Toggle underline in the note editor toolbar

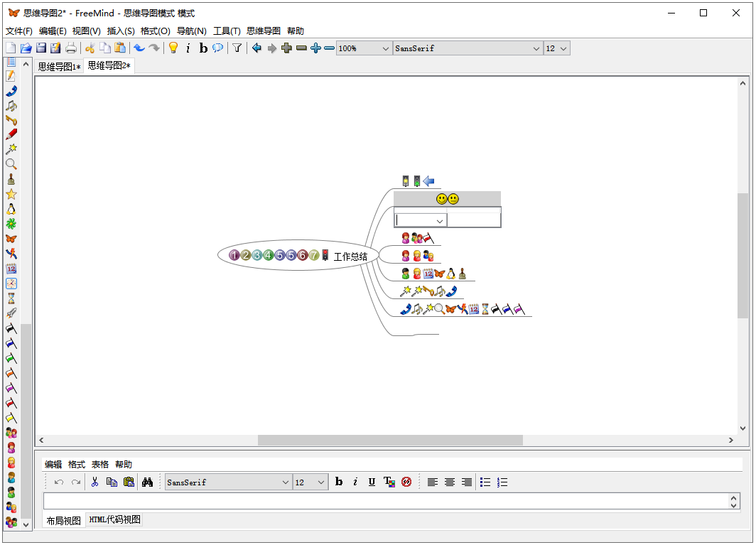pos(372,482)
